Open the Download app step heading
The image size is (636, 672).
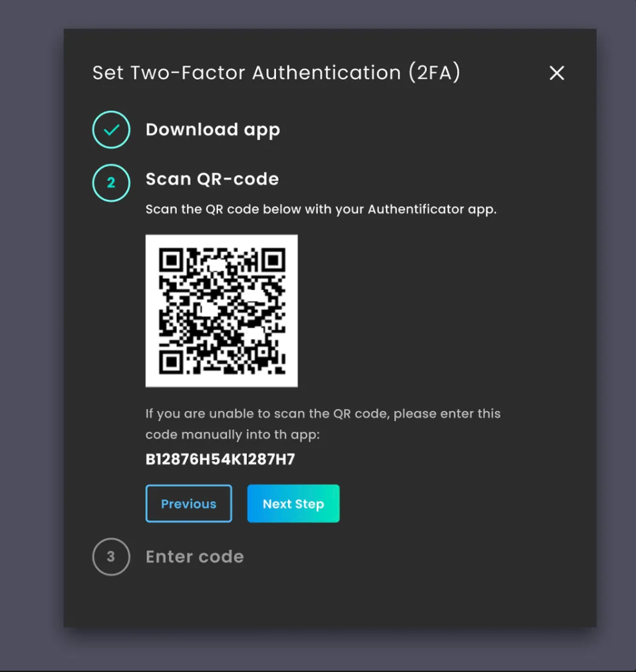[x=213, y=130]
